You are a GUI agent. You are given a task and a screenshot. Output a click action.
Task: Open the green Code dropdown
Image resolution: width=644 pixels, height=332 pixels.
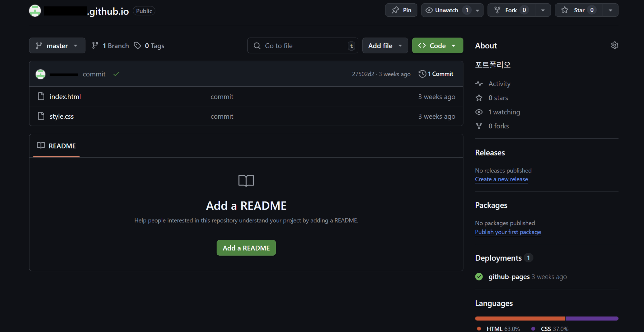[437, 46]
